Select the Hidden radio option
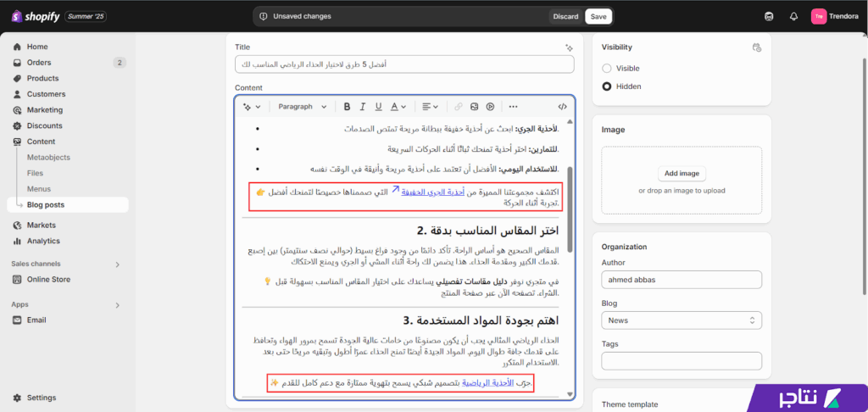 coord(607,86)
